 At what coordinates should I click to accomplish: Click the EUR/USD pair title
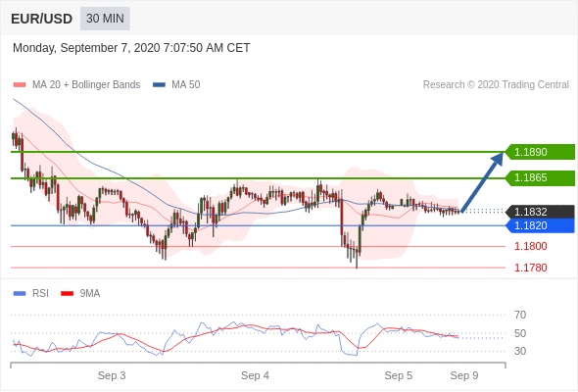click(42, 19)
